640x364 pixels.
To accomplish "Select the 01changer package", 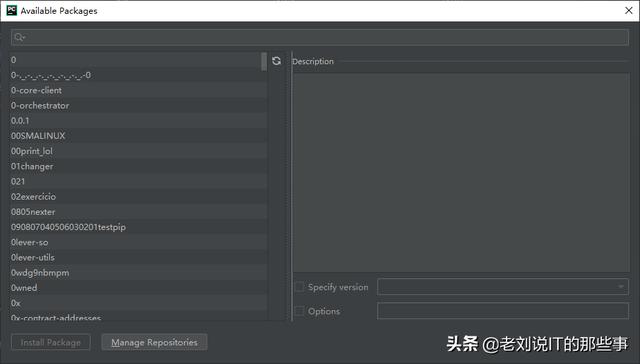I will click(138, 166).
